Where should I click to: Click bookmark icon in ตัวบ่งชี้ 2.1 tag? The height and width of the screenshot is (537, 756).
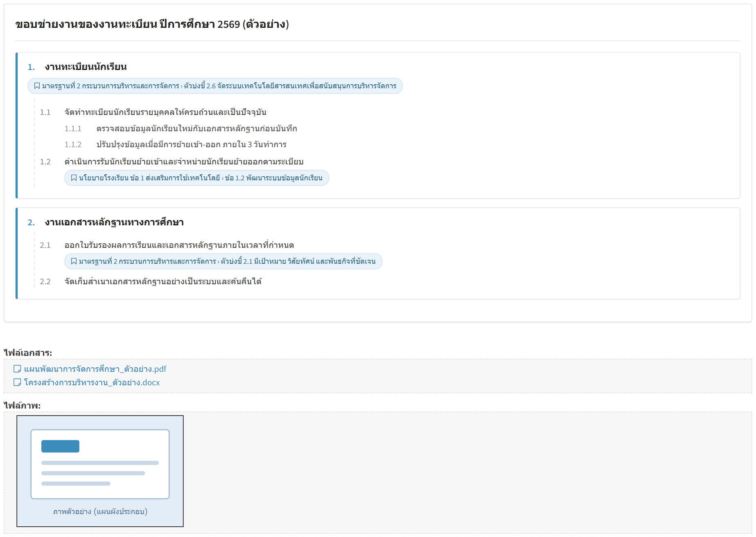coord(74,261)
